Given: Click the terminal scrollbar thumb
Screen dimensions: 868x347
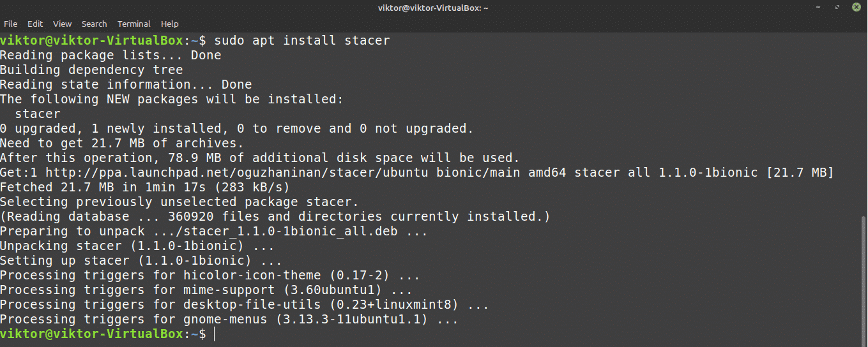Looking at the screenshot, I should 864,281.
